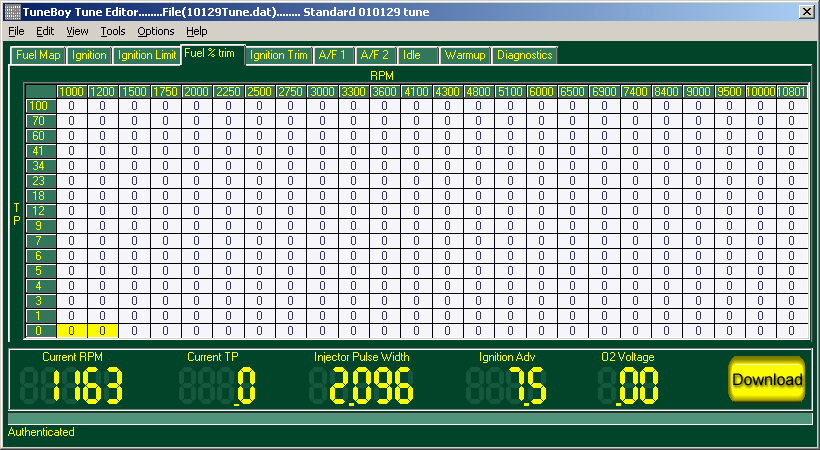
Task: Switch to the Warmup tab
Action: click(465, 55)
